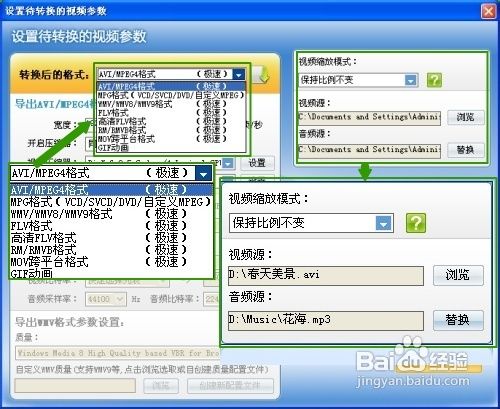Select GIF动画 in the magnified list
Image resolution: width=500 pixels, height=409 pixels.
[x=111, y=274]
